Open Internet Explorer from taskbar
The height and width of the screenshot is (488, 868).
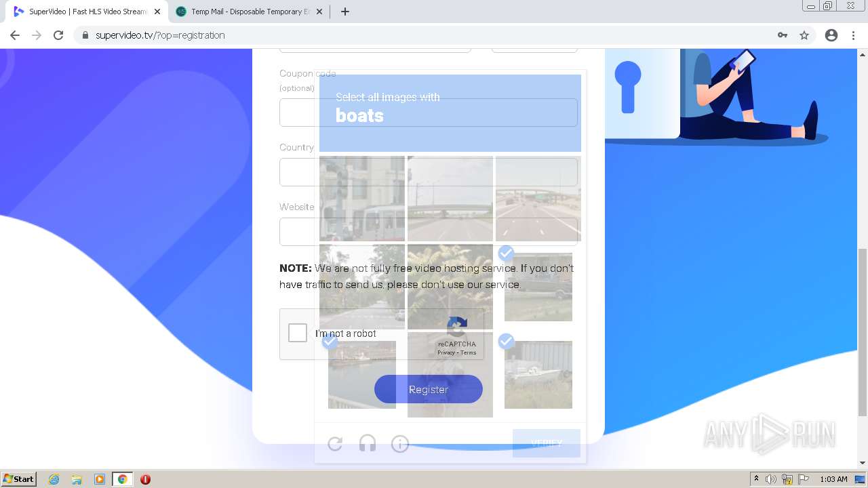[x=54, y=479]
